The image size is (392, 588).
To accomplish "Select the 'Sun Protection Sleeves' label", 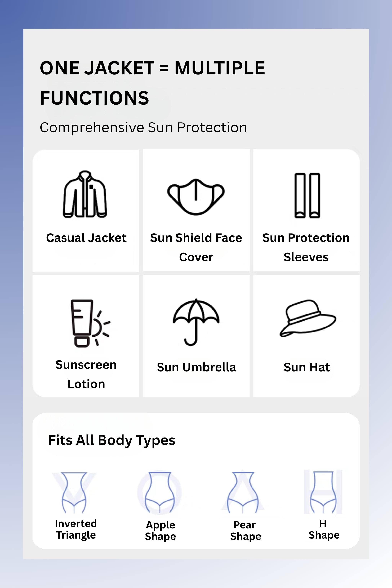I will tap(306, 247).
